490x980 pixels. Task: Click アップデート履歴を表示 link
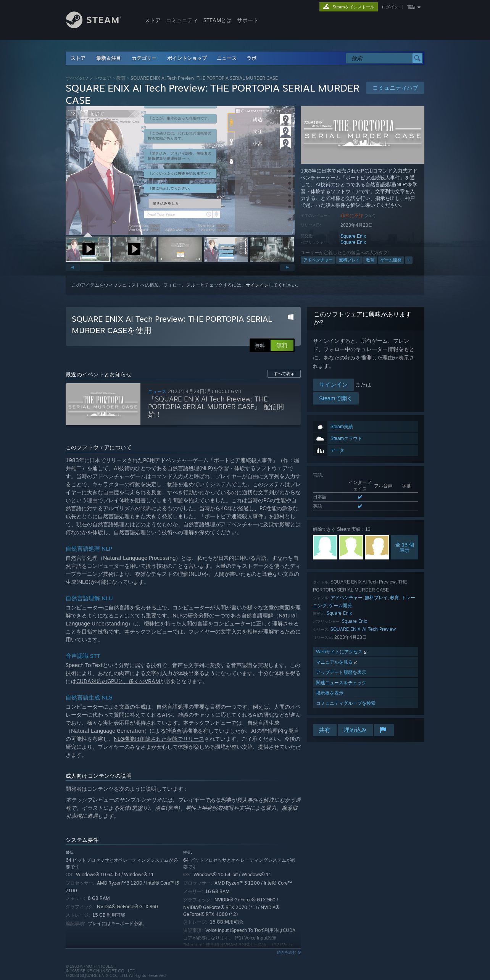click(x=365, y=672)
